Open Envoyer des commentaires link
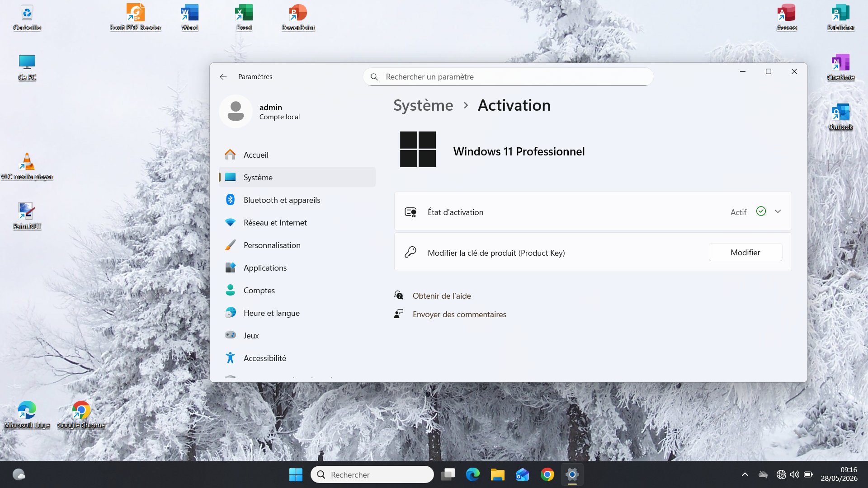 coord(459,314)
